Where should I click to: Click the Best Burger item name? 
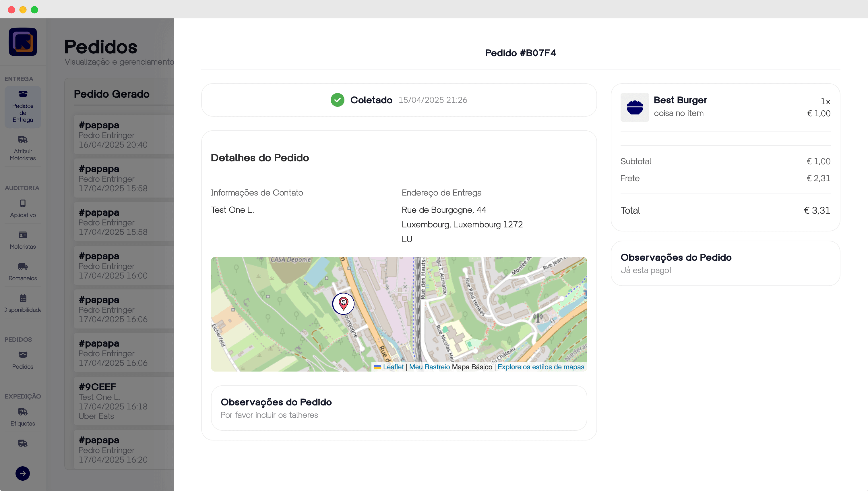(x=680, y=100)
